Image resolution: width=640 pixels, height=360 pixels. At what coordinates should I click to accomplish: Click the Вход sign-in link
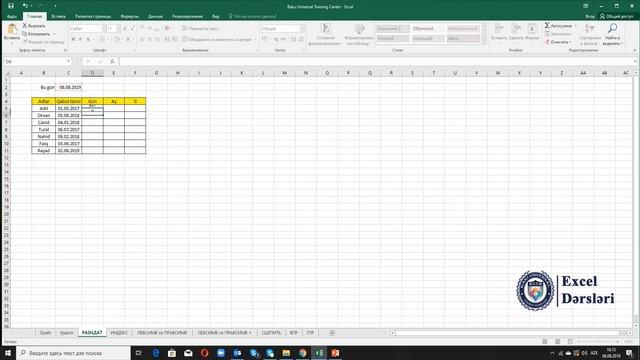[590, 16]
